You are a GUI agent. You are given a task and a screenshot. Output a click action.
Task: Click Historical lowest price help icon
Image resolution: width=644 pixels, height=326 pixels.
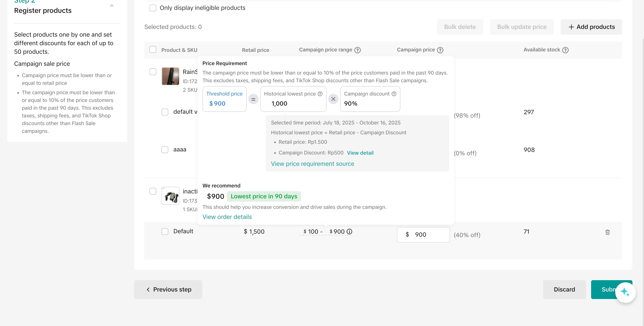[x=320, y=94]
